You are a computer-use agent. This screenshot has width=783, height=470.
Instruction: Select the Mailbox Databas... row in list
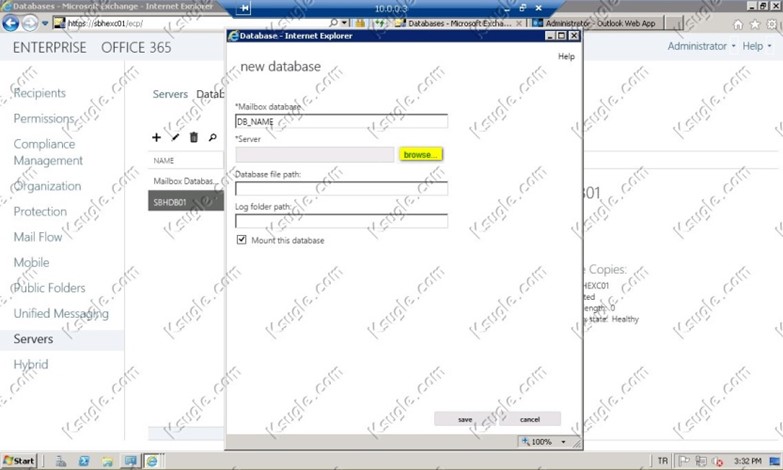pyautogui.click(x=186, y=181)
